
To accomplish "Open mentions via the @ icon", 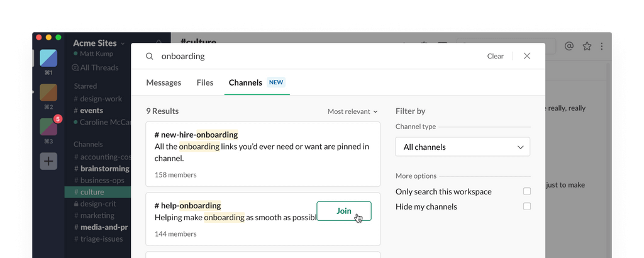I will (x=569, y=46).
